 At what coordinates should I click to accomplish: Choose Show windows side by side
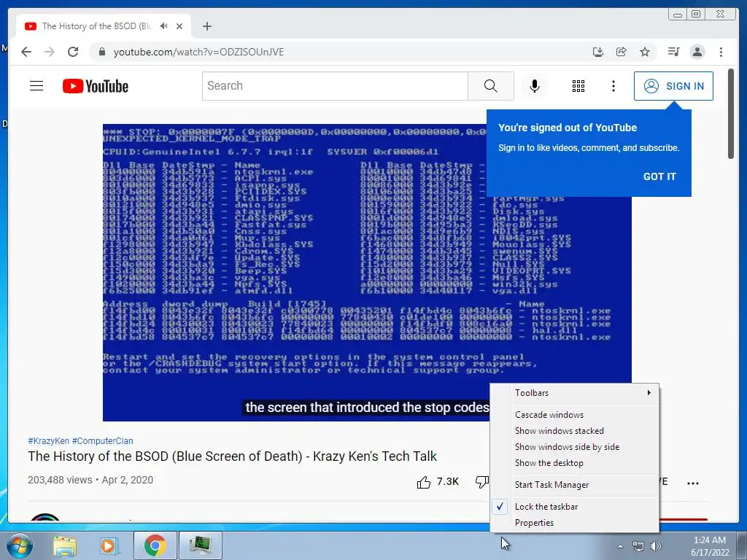click(x=575, y=447)
